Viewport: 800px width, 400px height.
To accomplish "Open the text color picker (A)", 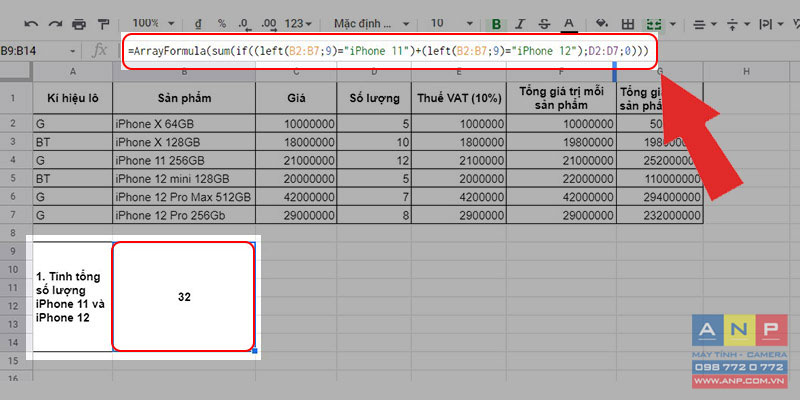I will pos(568,24).
